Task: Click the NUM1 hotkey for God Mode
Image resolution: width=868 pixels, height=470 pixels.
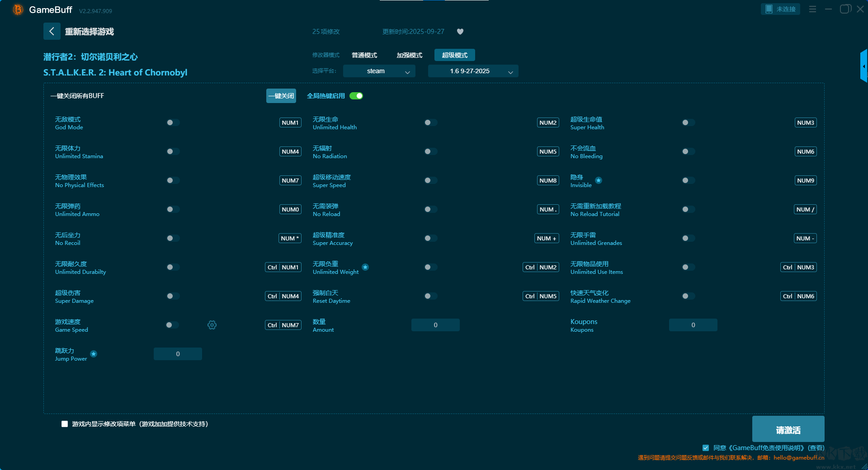Action: [290, 122]
